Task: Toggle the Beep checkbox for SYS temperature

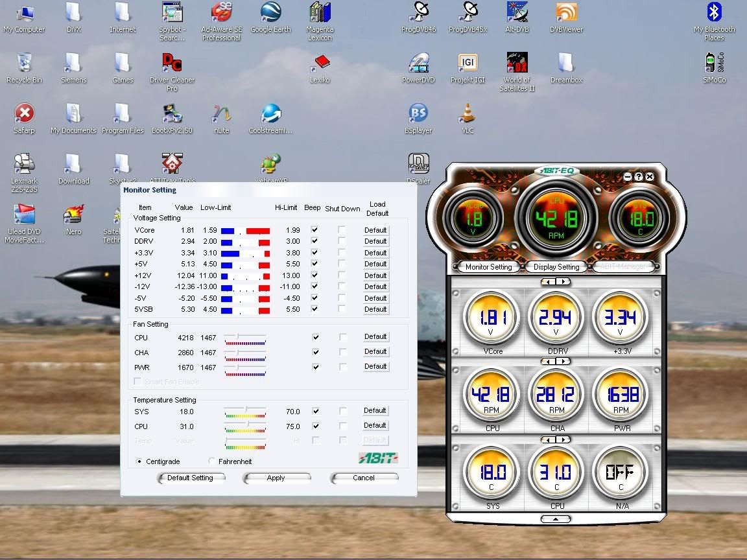Action: (x=315, y=411)
